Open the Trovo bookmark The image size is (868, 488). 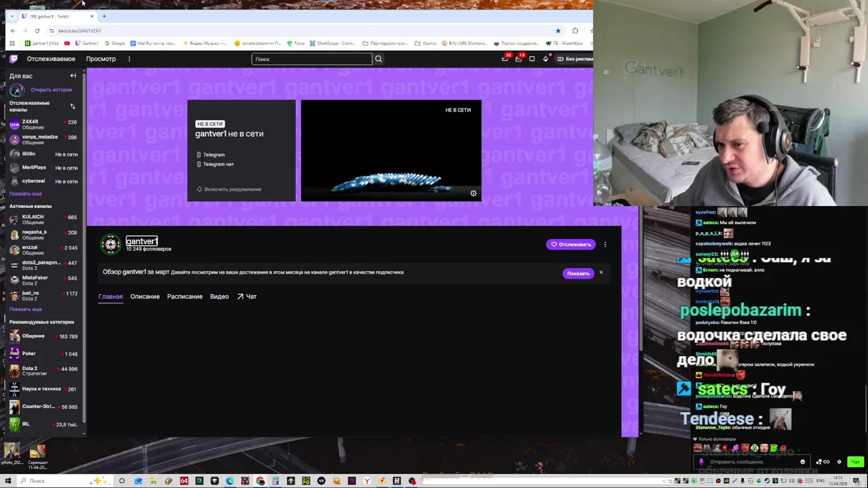[x=296, y=43]
